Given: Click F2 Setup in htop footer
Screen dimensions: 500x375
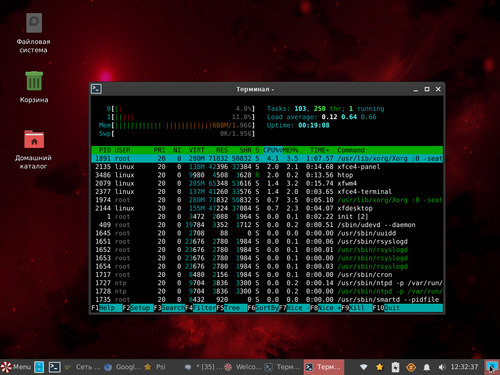Looking at the screenshot, I should coord(138,308).
